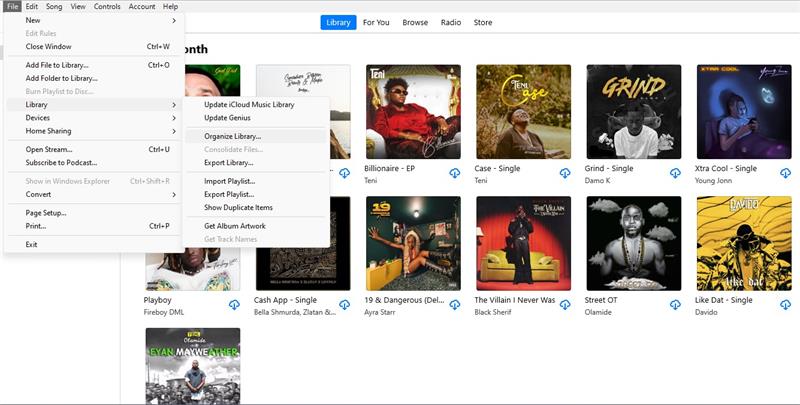
Task: Select Add File to Library
Action: click(x=94, y=65)
